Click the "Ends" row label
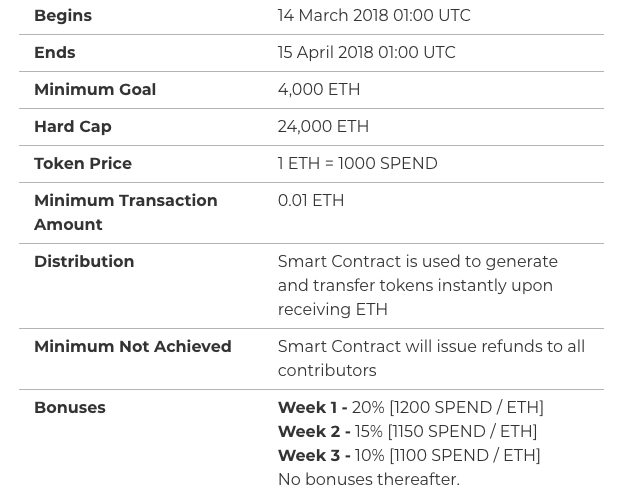The image size is (640, 498). coord(55,53)
